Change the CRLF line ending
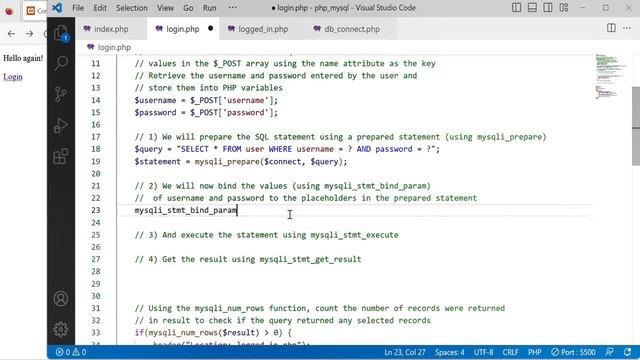 pyautogui.click(x=510, y=352)
